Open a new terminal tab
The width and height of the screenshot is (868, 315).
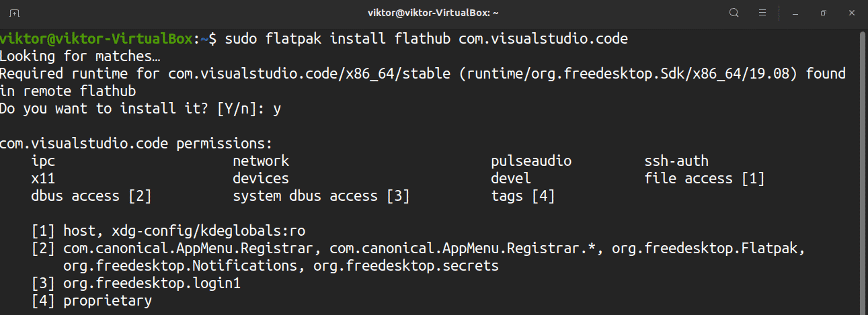point(14,13)
